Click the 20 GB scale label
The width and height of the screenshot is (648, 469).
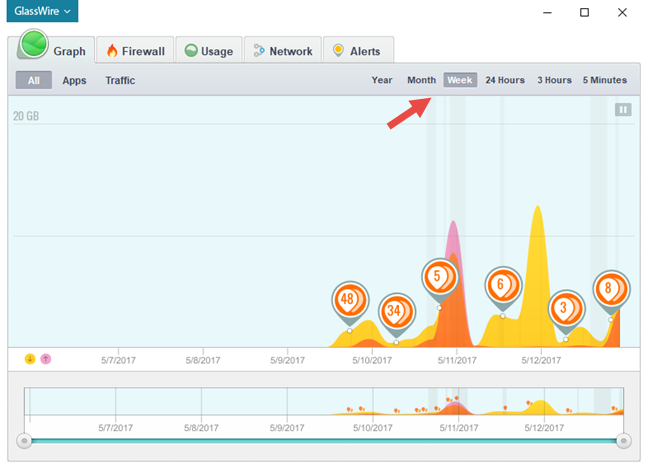click(26, 116)
